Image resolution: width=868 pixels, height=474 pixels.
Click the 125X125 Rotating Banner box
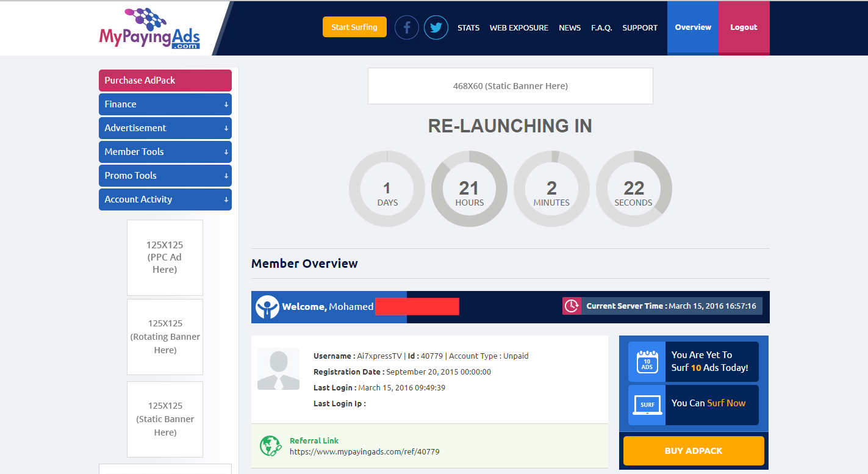pos(165,337)
